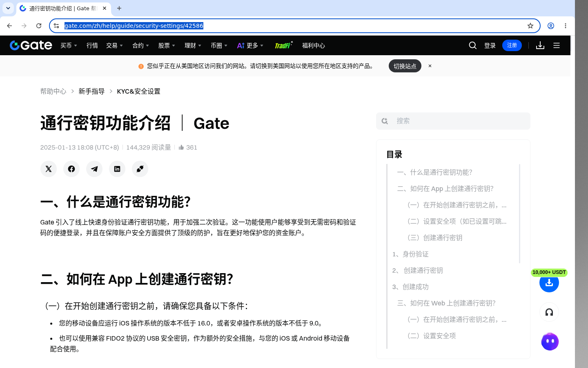
Task: Click the 切换站点 button
Action: [x=405, y=66]
